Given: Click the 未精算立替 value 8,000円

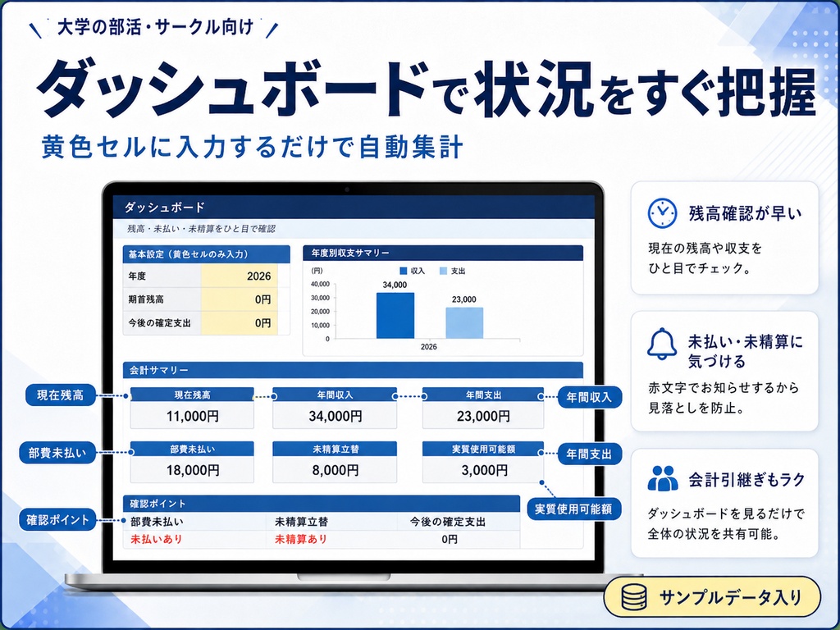Looking at the screenshot, I should 335,470.
